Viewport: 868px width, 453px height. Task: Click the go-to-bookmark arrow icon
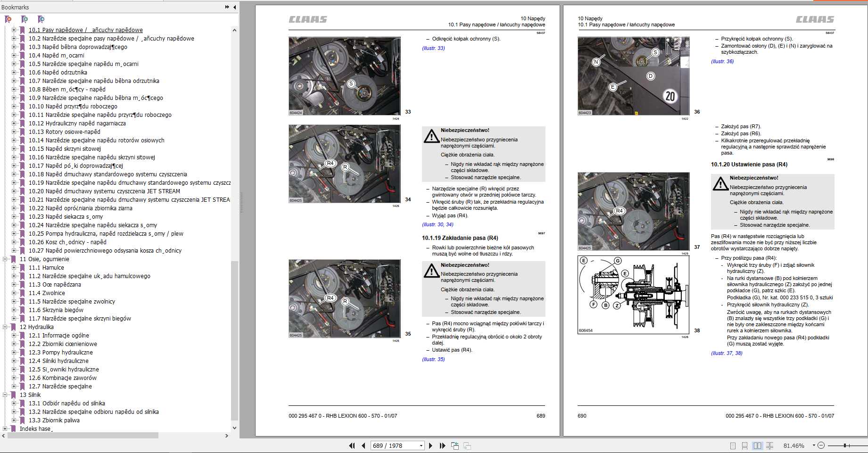pos(41,19)
